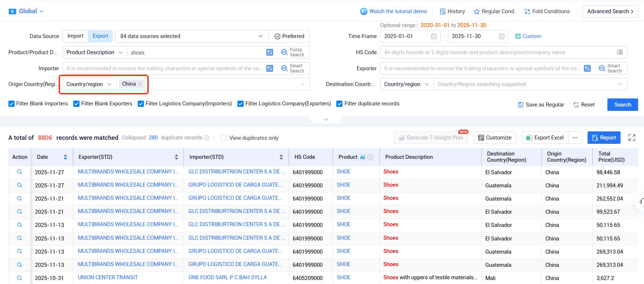Click the Preferred data source button
Viewport: 644px width, 284px height.
(289, 36)
